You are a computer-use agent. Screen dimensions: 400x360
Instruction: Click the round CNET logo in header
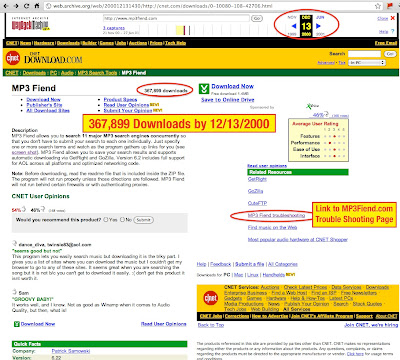[x=13, y=58]
